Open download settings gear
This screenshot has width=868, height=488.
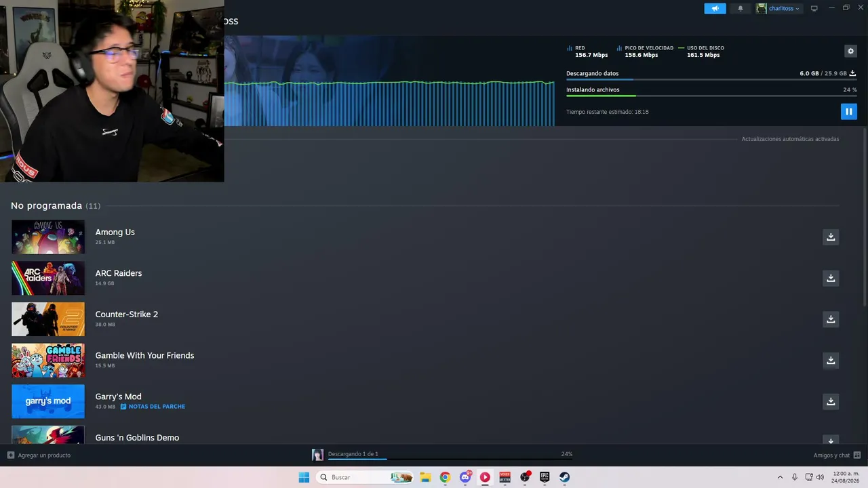[x=850, y=51]
